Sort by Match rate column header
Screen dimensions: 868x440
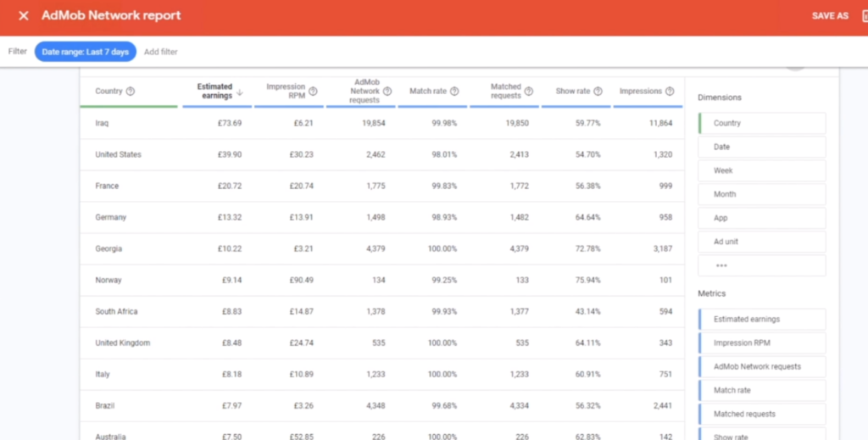428,92
